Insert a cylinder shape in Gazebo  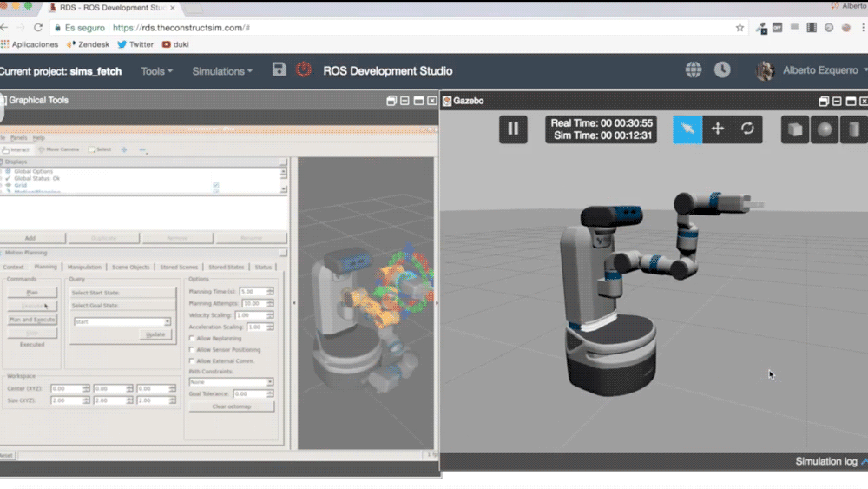point(854,129)
